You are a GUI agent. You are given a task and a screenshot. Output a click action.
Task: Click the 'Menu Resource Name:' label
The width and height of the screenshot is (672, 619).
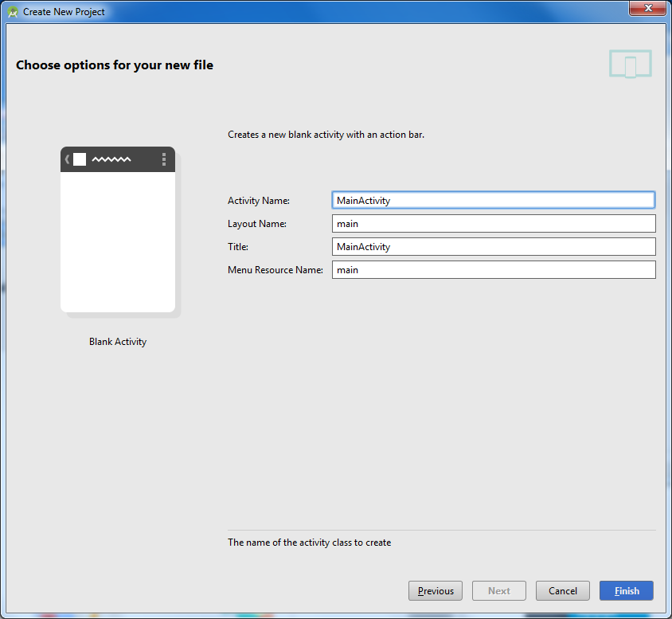coord(275,270)
